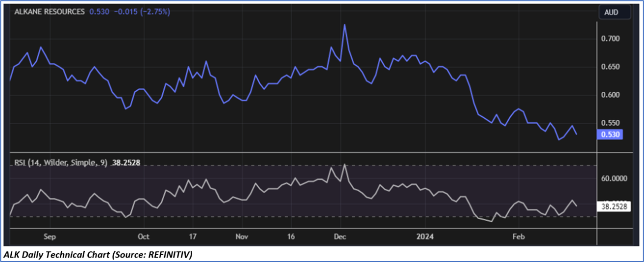Select the 0.650 price axis label
Image resolution: width=644 pixels, height=262 pixels.
609,67
